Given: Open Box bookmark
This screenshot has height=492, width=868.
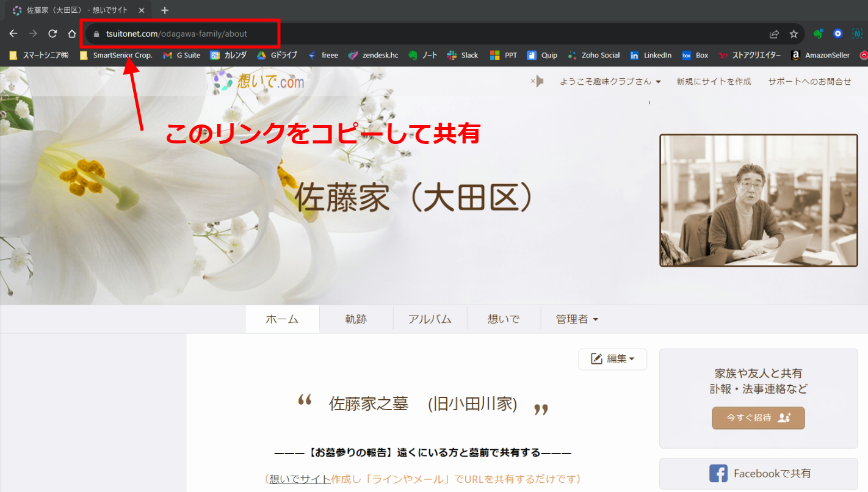Looking at the screenshot, I should point(695,55).
